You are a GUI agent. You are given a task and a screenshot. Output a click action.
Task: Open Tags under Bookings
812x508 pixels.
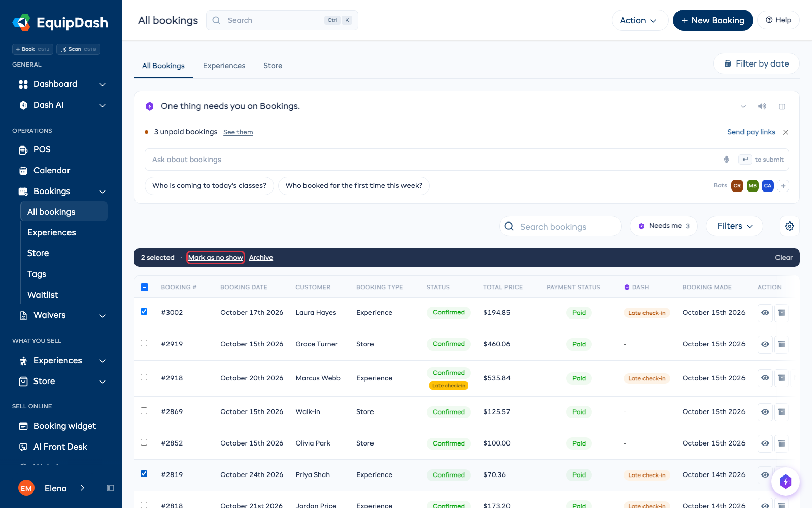pos(37,274)
